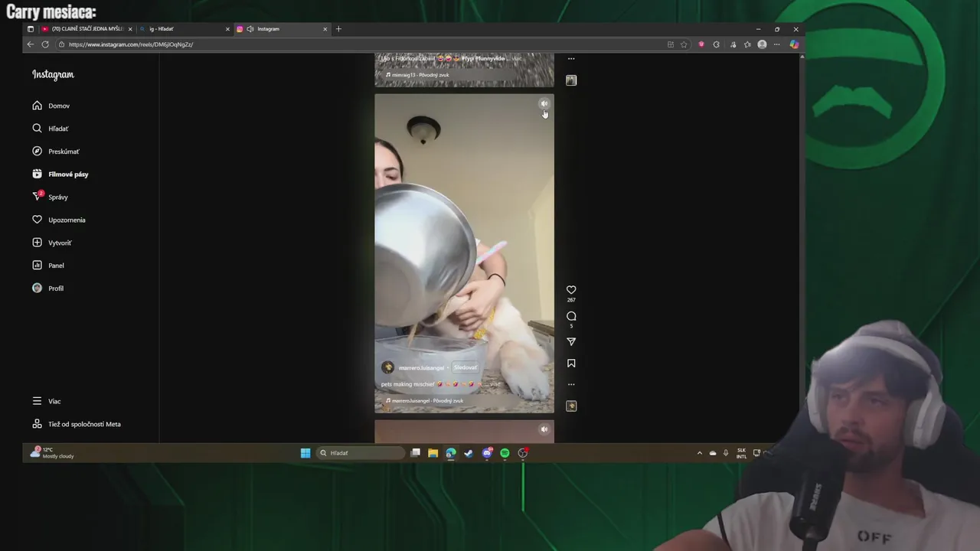Click the address bar URL
980x551 pixels.
tap(130, 44)
